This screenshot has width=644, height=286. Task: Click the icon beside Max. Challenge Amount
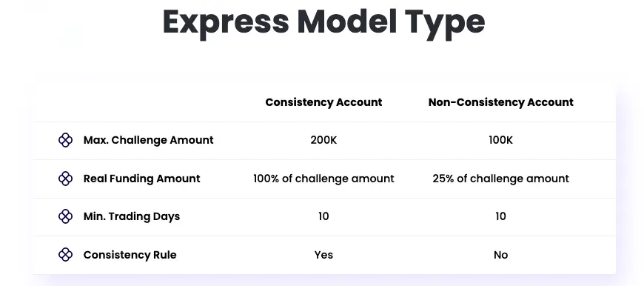click(x=65, y=140)
